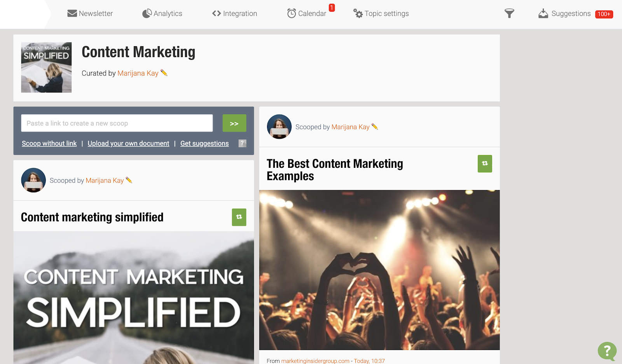The image size is (622, 364).
Task: Click Upload your own document link
Action: click(x=128, y=143)
